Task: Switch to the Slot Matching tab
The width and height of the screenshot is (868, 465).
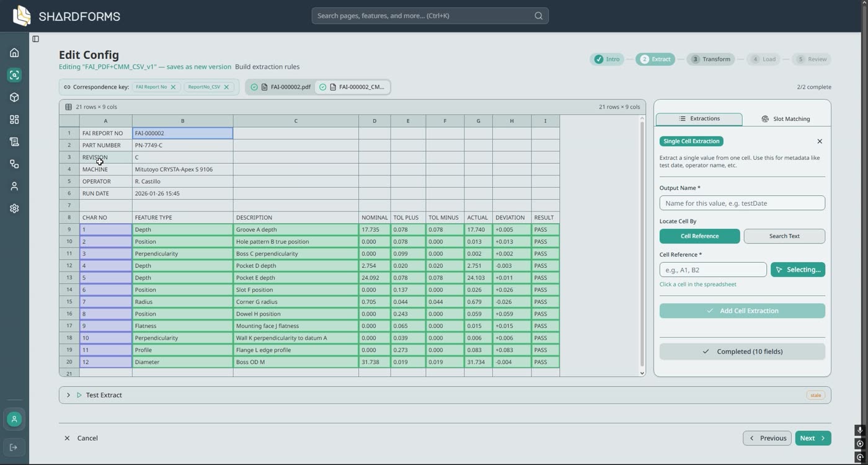Action: click(x=786, y=119)
